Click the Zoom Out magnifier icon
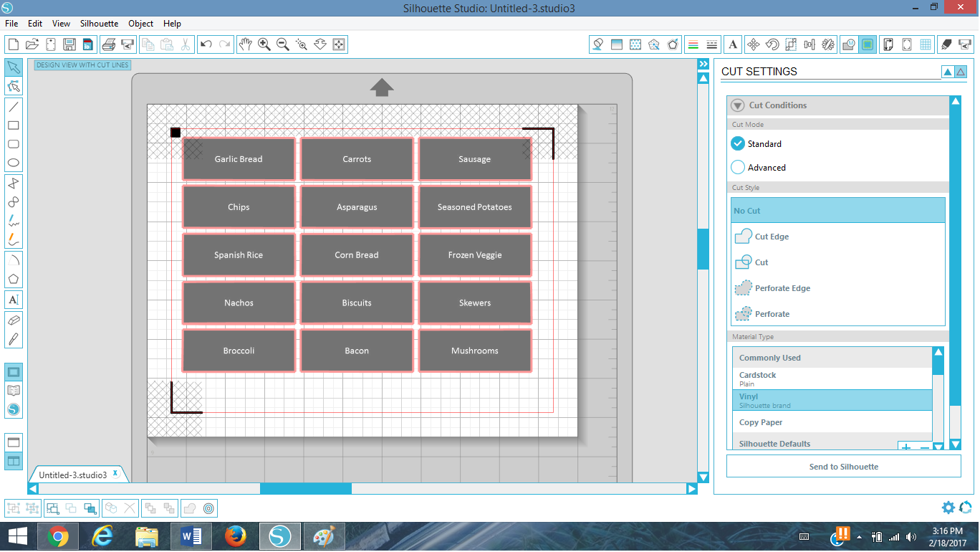The width and height of the screenshot is (980, 552). tap(283, 44)
